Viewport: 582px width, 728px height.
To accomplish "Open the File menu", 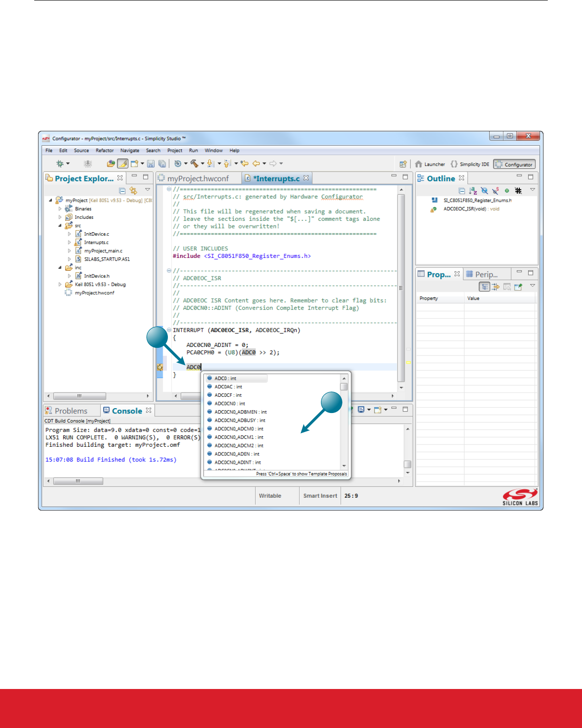I will point(49,150).
